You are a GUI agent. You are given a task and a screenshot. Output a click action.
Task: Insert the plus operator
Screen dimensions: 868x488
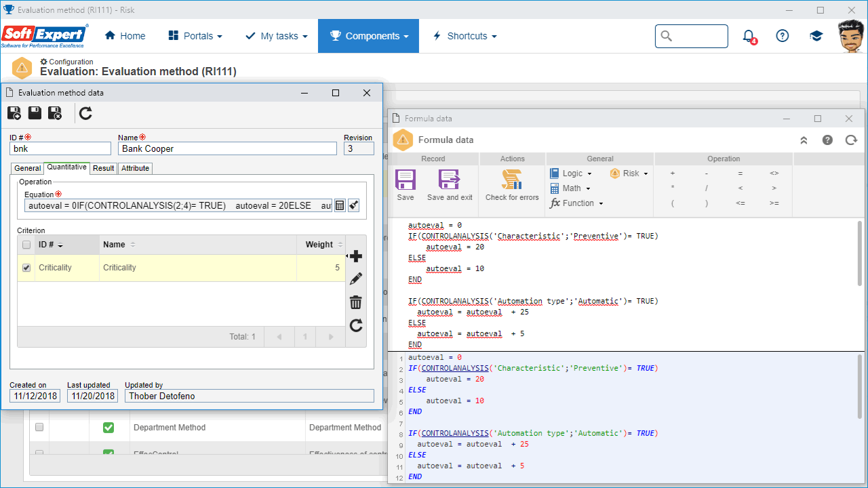click(x=673, y=174)
